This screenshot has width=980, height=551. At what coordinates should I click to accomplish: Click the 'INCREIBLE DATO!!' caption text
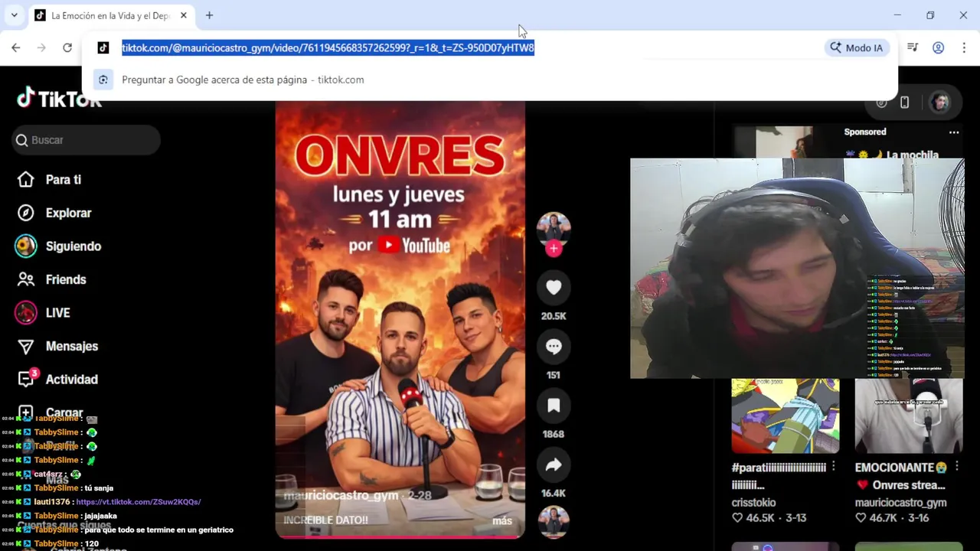click(325, 520)
